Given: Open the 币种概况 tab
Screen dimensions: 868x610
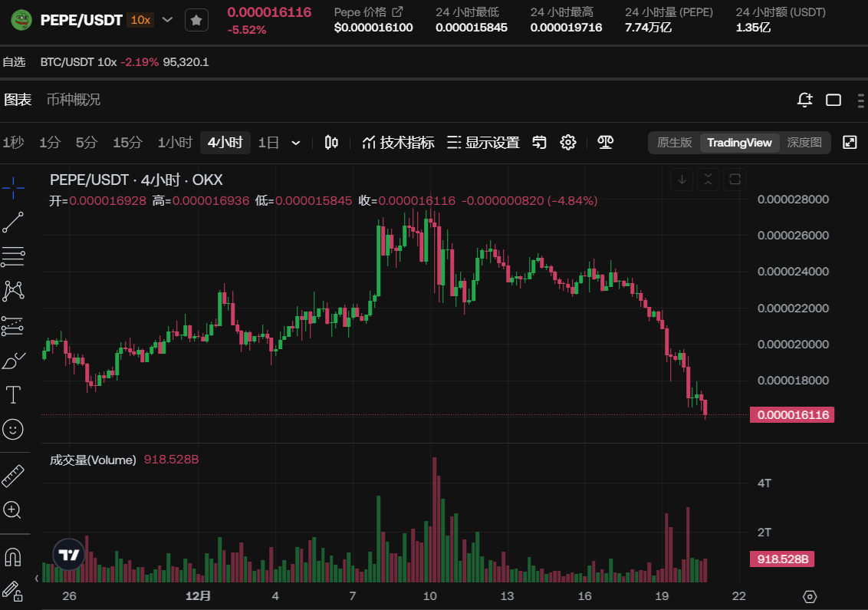Looking at the screenshot, I should pos(74,100).
